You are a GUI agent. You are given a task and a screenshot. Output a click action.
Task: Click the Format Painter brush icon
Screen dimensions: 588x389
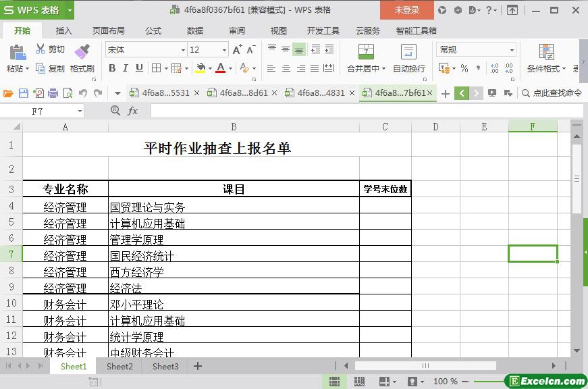point(82,51)
